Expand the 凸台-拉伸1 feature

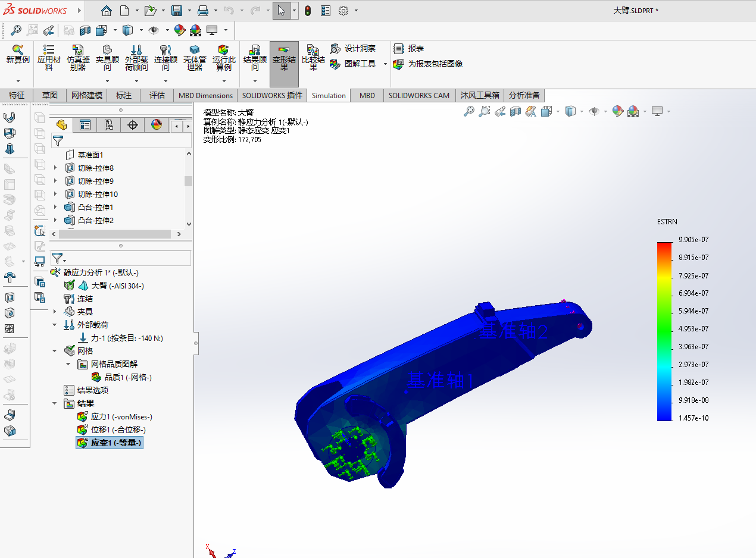[x=55, y=208]
